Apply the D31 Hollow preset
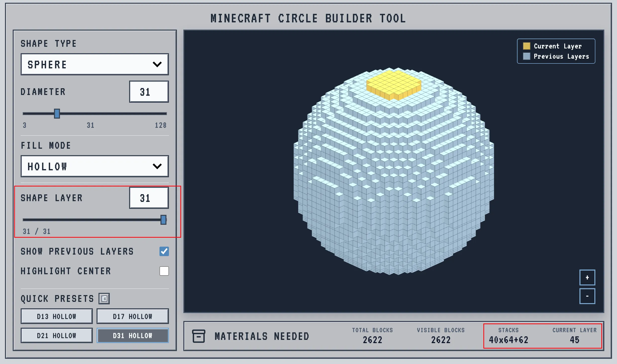 coord(133,335)
